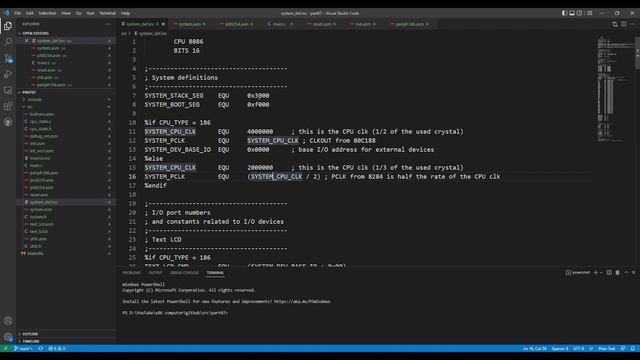Add a new terminal with plus
This screenshot has height=360, width=640.
pyautogui.click(x=596, y=273)
